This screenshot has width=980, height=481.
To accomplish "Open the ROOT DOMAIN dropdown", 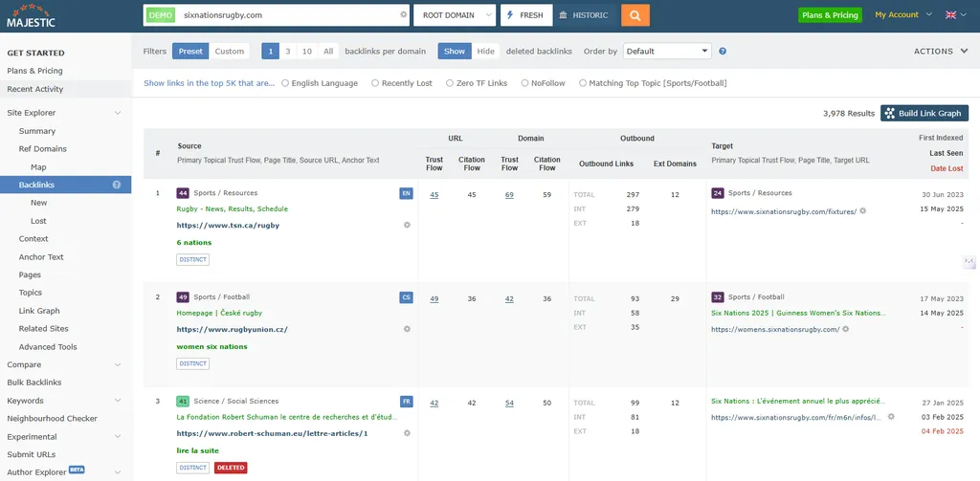I will pyautogui.click(x=455, y=15).
